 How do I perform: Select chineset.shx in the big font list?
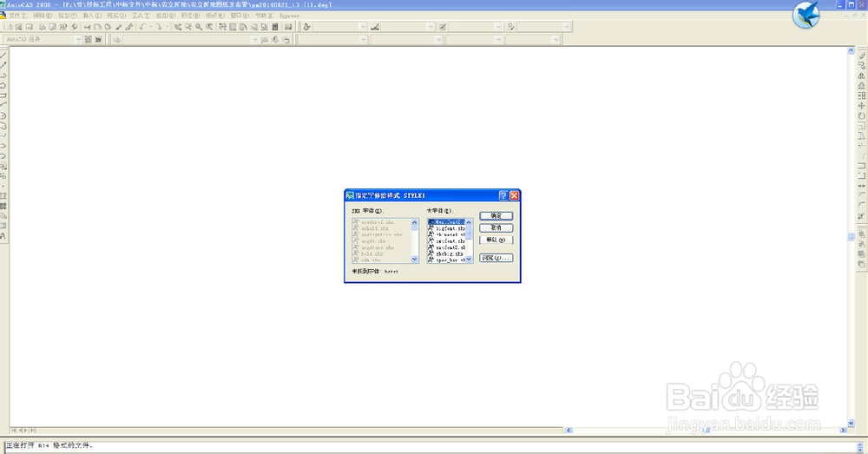447,234
